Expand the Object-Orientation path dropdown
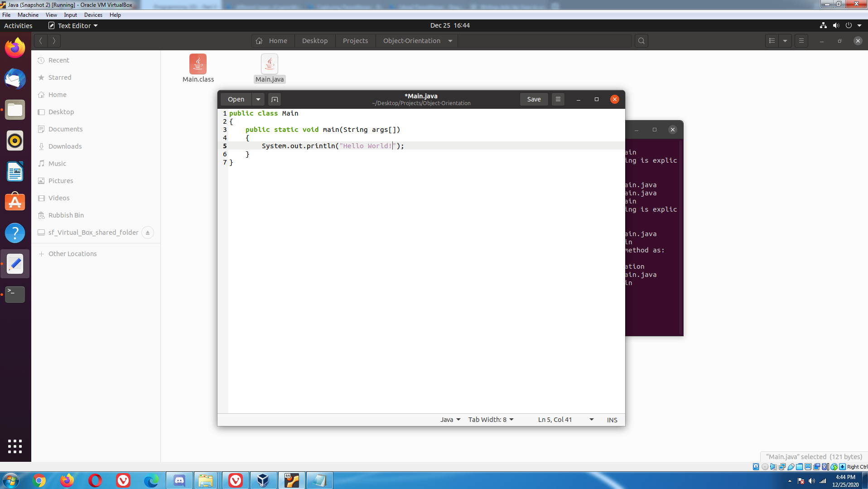 click(450, 41)
